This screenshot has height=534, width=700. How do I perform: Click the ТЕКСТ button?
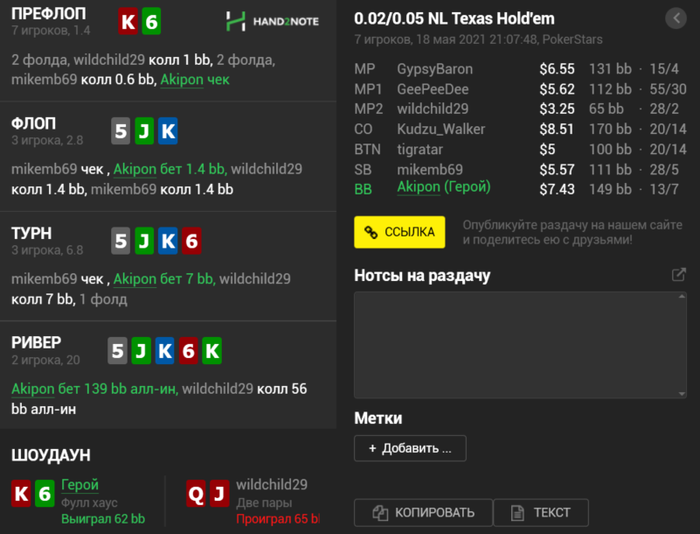tap(541, 513)
